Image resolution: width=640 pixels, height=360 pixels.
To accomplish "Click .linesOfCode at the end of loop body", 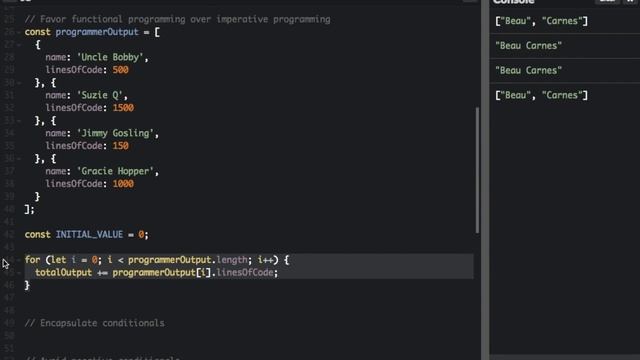I will point(244,273).
